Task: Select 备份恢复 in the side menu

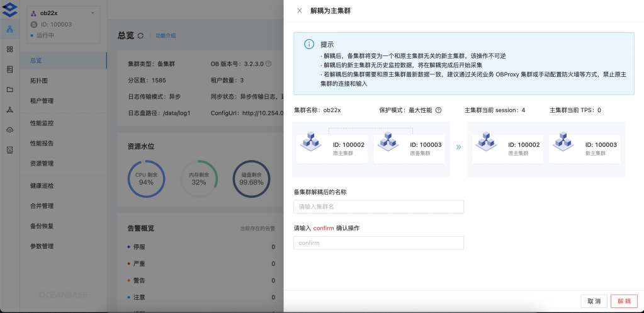Action: coord(63,226)
